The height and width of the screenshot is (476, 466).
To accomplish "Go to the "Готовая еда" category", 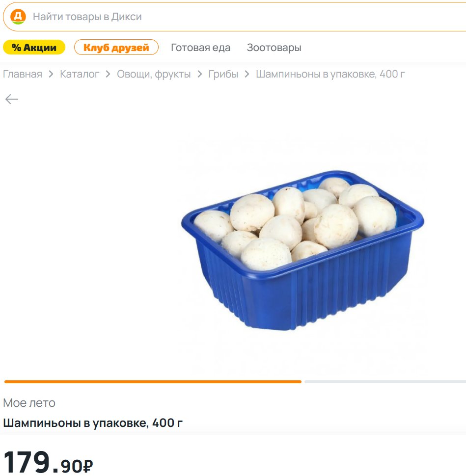I will (200, 48).
